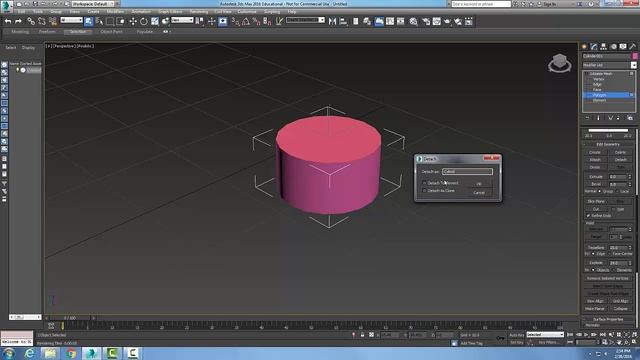Activate Select and Scale tool
This screenshot has width=640, height=360.
155,21
